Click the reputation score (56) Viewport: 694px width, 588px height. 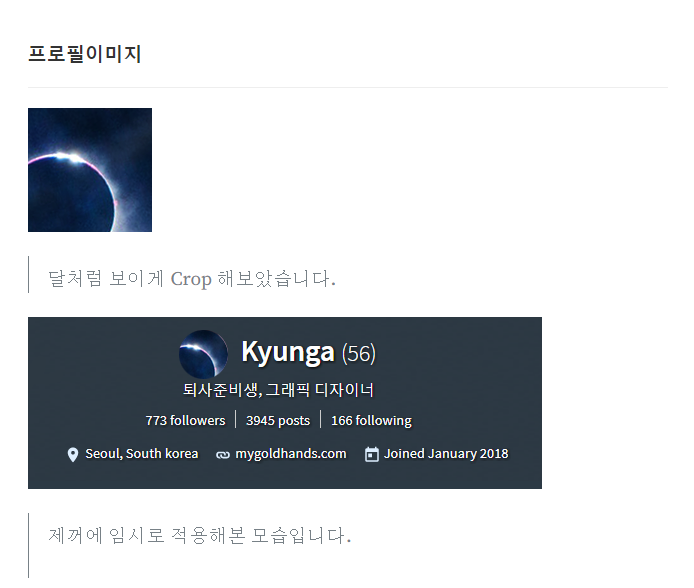tap(359, 354)
